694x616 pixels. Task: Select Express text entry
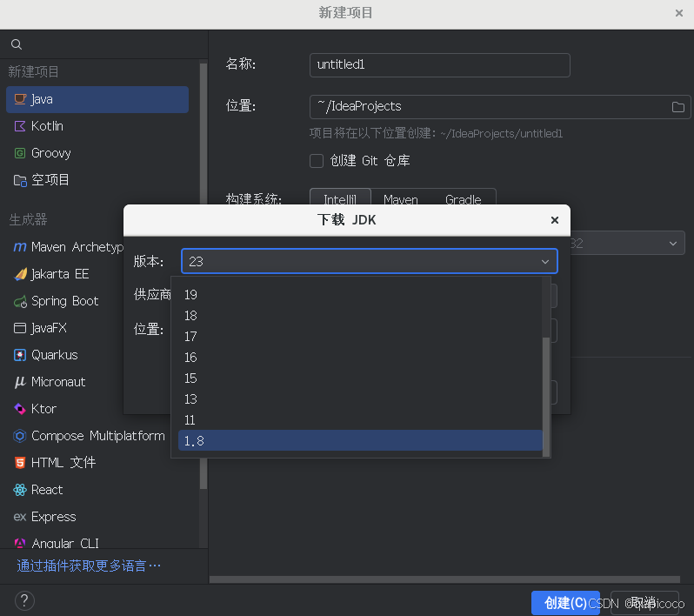pyautogui.click(x=54, y=517)
